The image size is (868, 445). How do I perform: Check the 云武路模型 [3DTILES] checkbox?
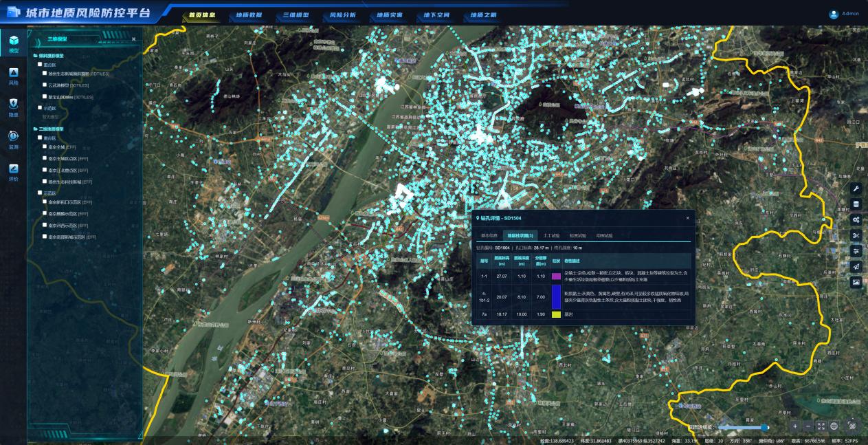[45, 85]
